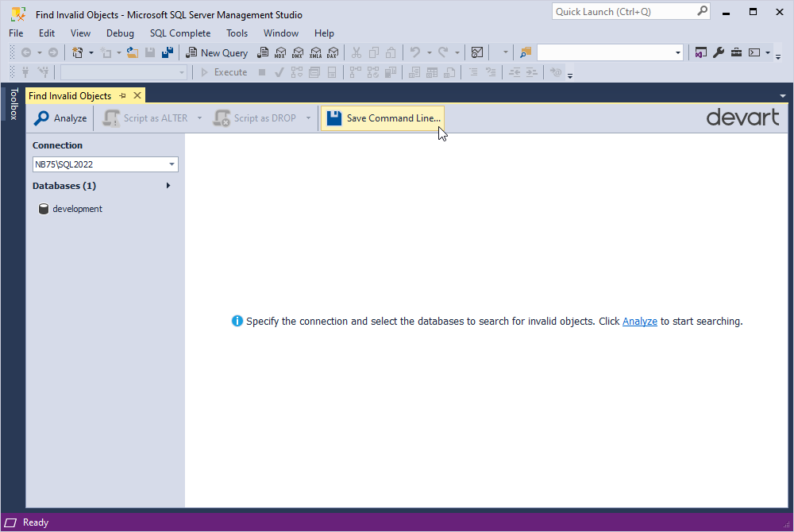Open the SQL Complete menu

179,33
